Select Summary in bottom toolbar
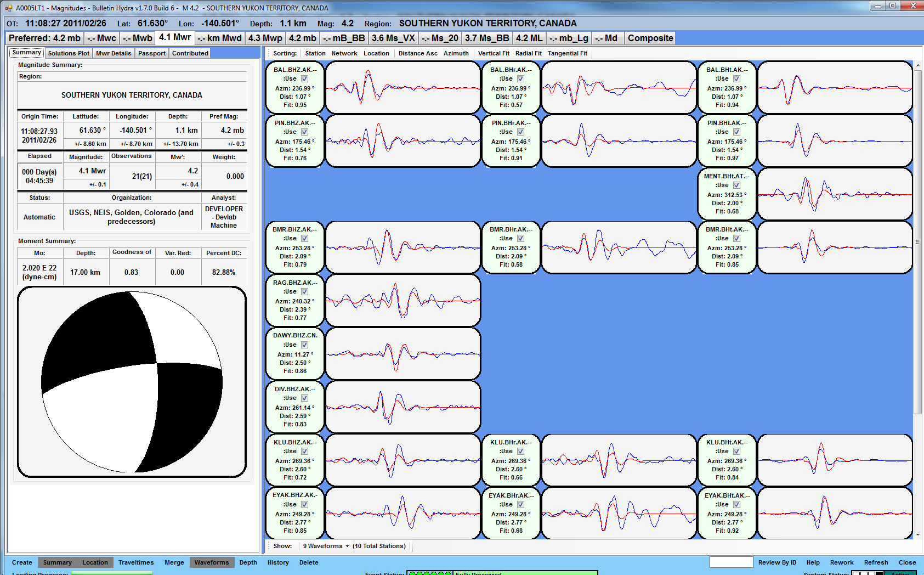Image resolution: width=924 pixels, height=575 pixels. point(58,562)
